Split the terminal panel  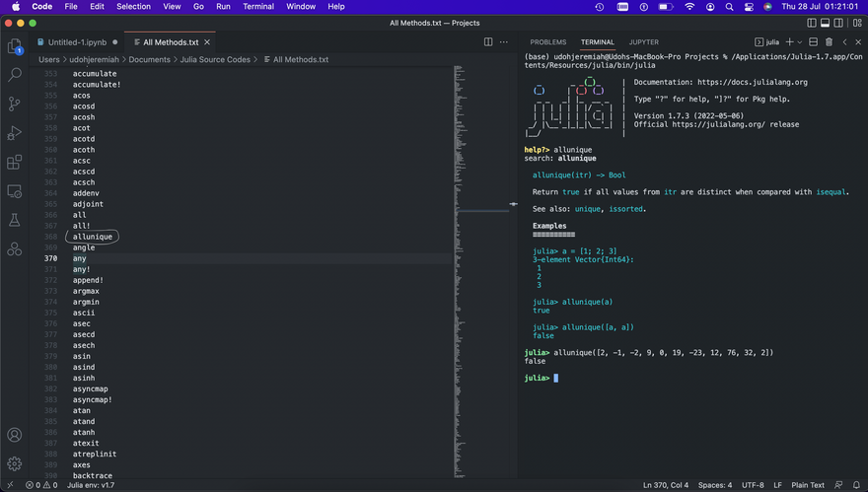(813, 42)
